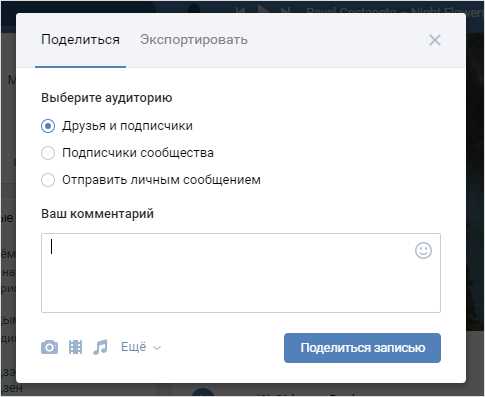Click the Друзья и подписчики label text
Image resolution: width=485 pixels, height=397 pixels.
point(127,126)
